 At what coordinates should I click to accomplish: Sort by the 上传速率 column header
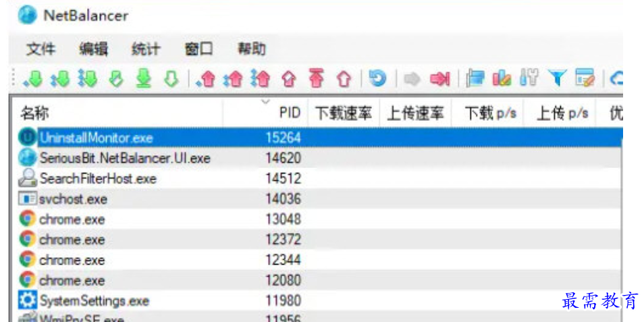tap(416, 113)
